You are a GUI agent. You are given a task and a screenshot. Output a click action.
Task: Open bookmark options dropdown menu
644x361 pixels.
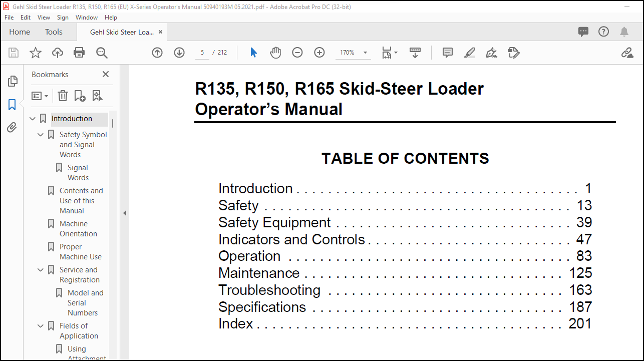coord(40,96)
